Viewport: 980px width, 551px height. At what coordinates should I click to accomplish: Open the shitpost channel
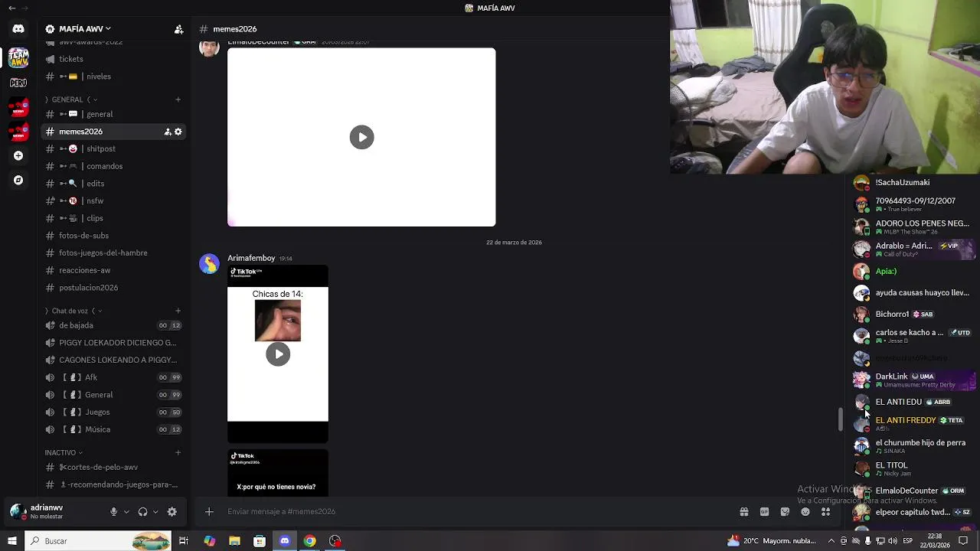pos(113,148)
